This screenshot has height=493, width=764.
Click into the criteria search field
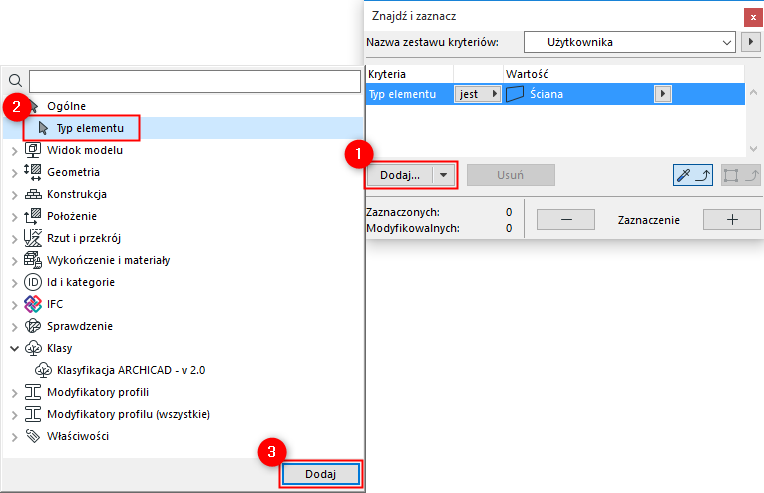(x=195, y=81)
